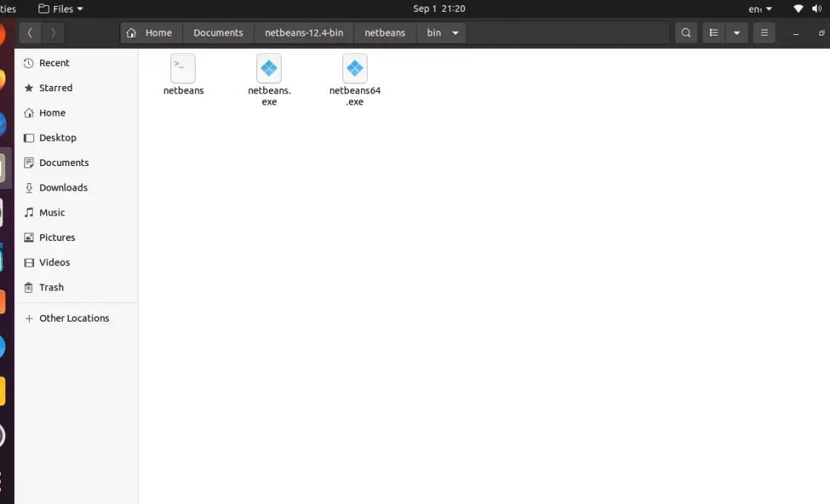
Task: Open Desktop in the sidebar
Action: [76, 138]
